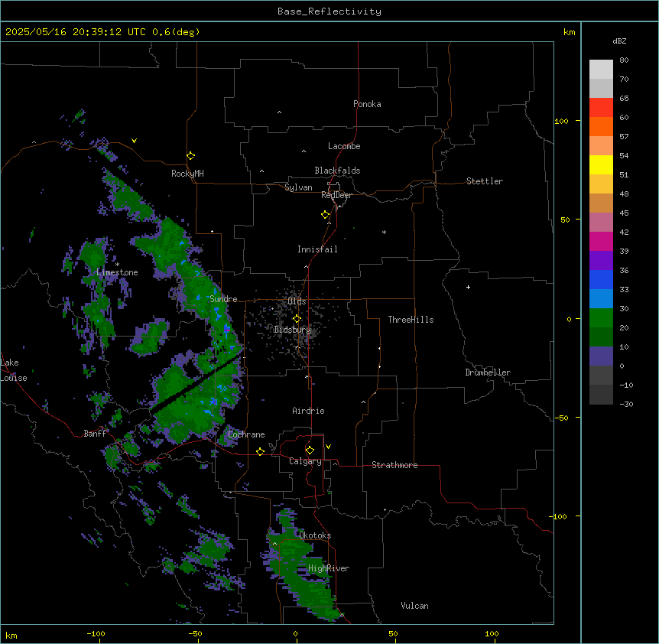Click the Base_Reflectivity title text
Viewport: 659px width, 644px height.
pos(329,11)
